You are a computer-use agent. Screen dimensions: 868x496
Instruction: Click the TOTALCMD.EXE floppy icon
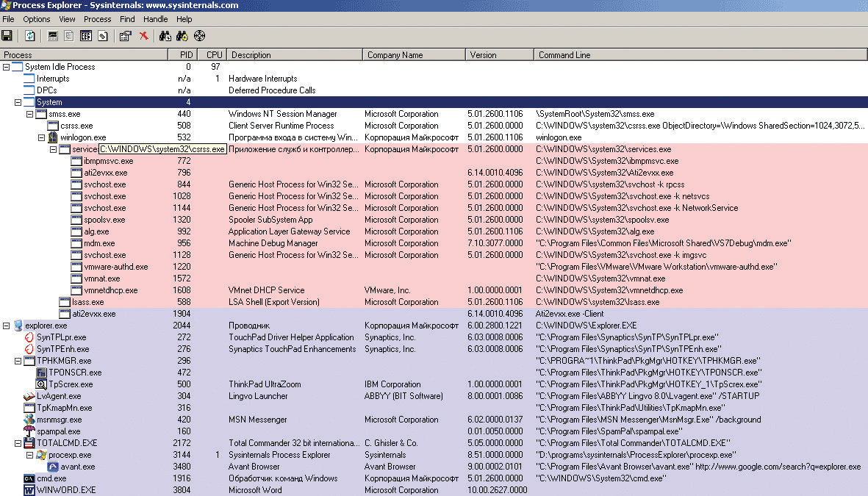(29, 443)
